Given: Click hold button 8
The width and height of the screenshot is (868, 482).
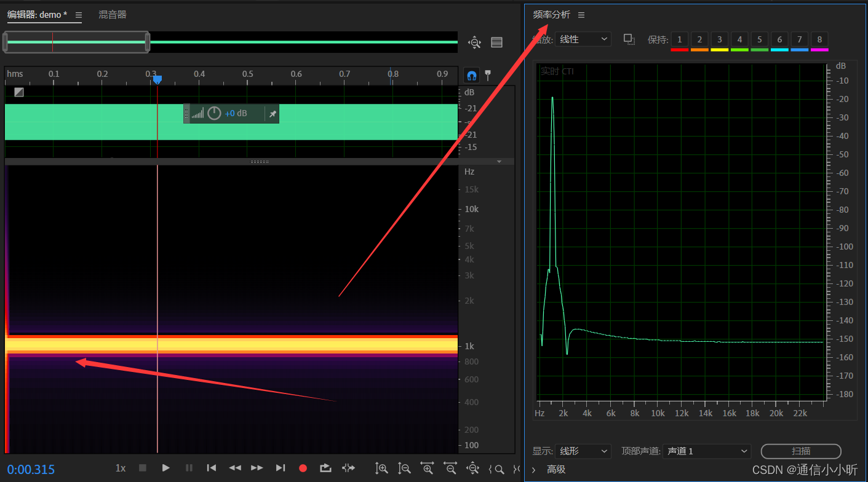Looking at the screenshot, I should 819,39.
